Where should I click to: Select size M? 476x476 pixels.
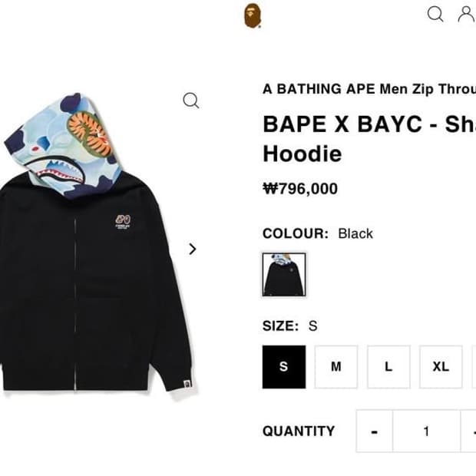click(x=336, y=367)
